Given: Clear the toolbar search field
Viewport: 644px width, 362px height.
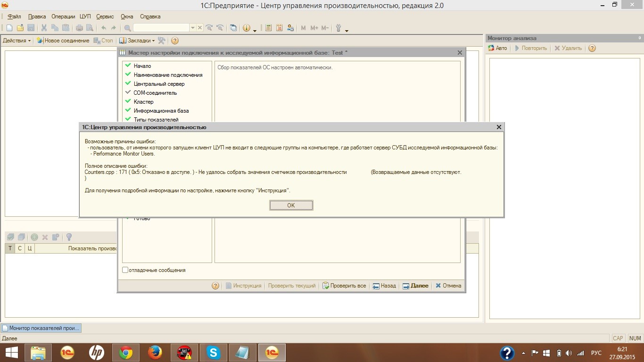Looking at the screenshot, I should 200,28.
